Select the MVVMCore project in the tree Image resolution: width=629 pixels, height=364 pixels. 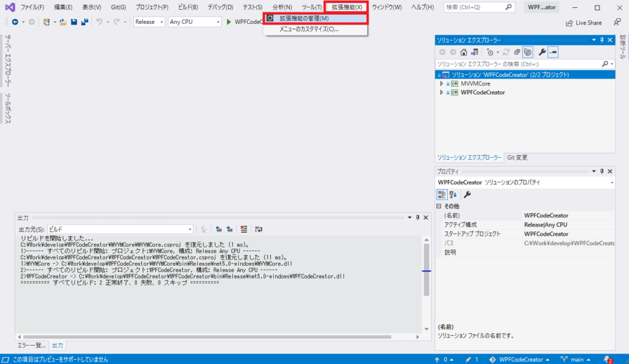[475, 83]
